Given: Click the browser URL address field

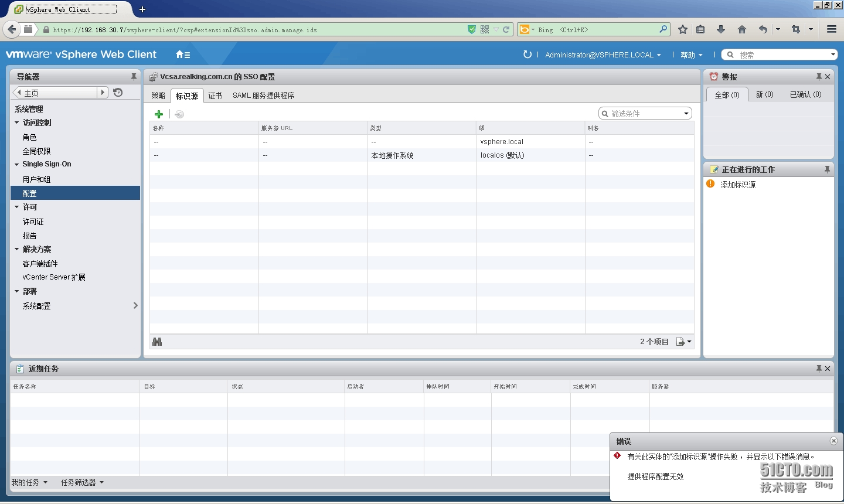Looking at the screenshot, I should [258, 29].
